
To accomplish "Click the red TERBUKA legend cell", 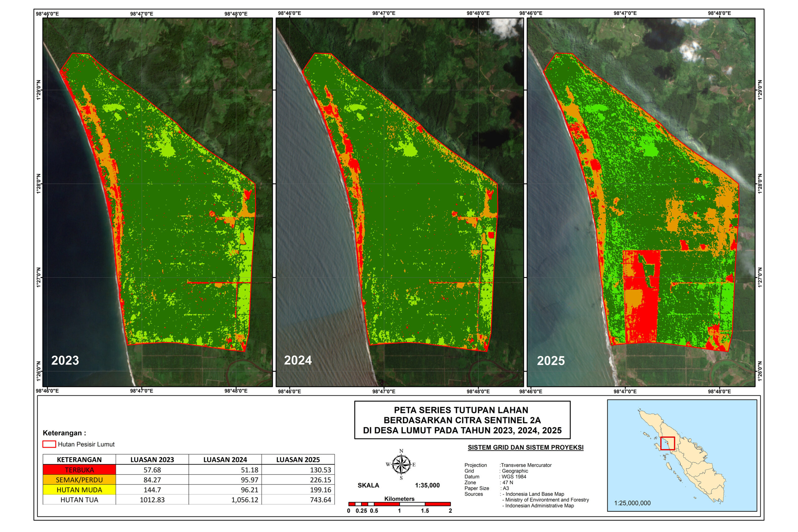I will tap(79, 470).
